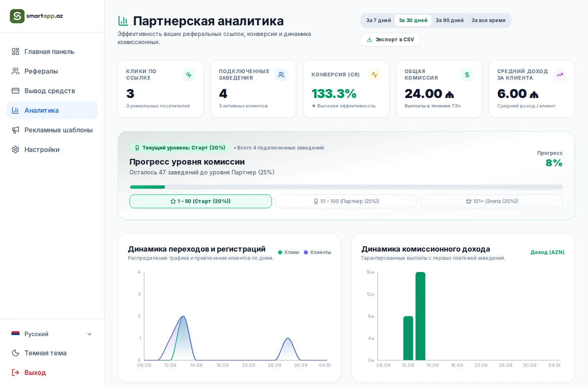Click the Вывод средств card icon
Viewport: 588px width, 388px height.
tap(16, 91)
